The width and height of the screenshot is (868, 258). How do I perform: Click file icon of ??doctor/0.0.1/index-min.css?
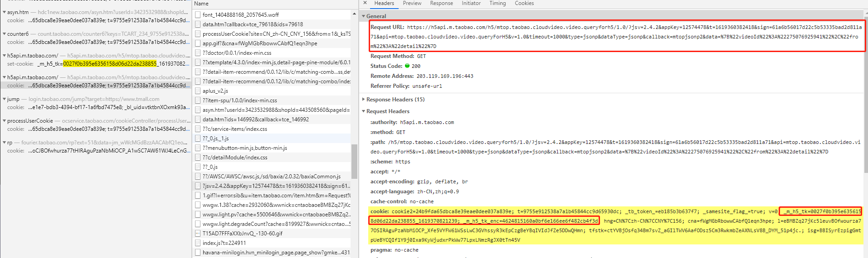198,53
